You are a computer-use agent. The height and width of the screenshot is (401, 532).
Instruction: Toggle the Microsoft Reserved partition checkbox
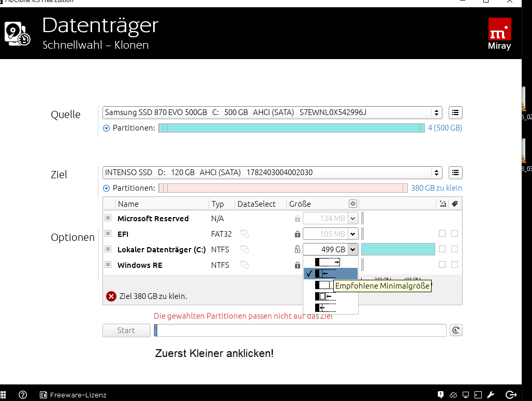(x=108, y=218)
